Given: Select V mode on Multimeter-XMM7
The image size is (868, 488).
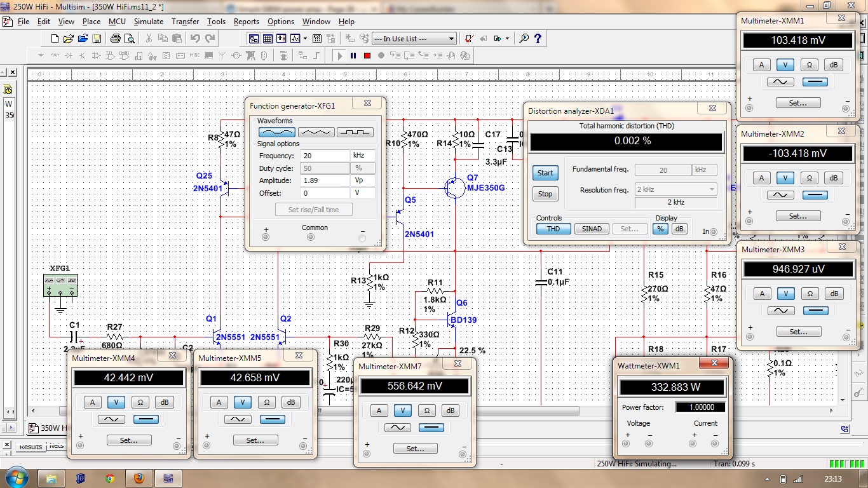Looking at the screenshot, I should [403, 410].
